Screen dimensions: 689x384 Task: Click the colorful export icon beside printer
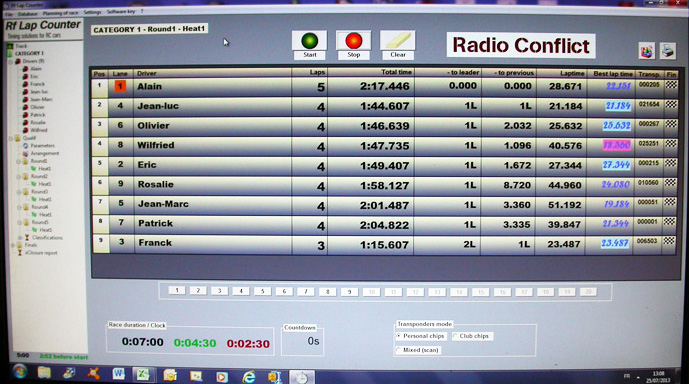[646, 51]
